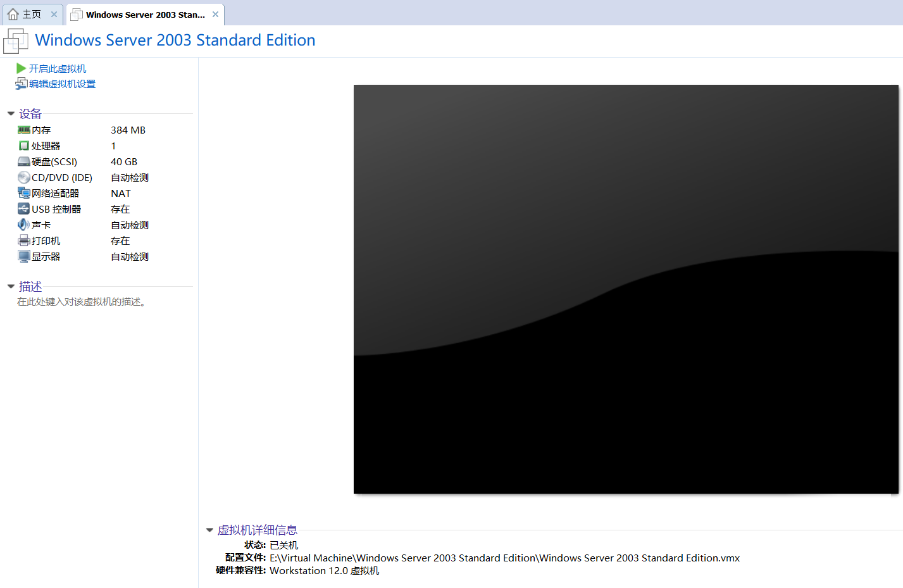
Task: Click the 显示器 label
Action: 46,256
